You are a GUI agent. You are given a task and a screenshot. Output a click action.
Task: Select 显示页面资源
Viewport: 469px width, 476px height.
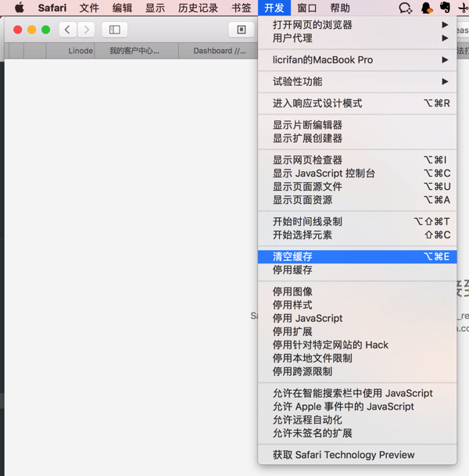(x=357, y=200)
